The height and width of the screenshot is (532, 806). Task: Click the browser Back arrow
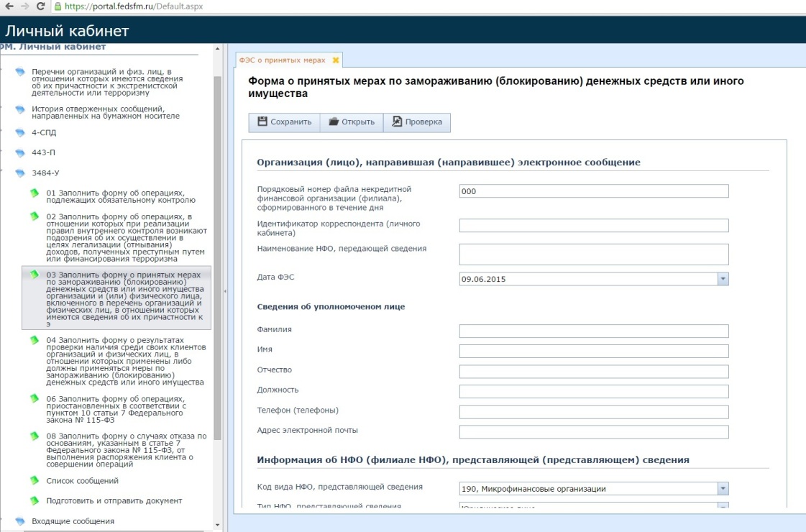pos(9,6)
